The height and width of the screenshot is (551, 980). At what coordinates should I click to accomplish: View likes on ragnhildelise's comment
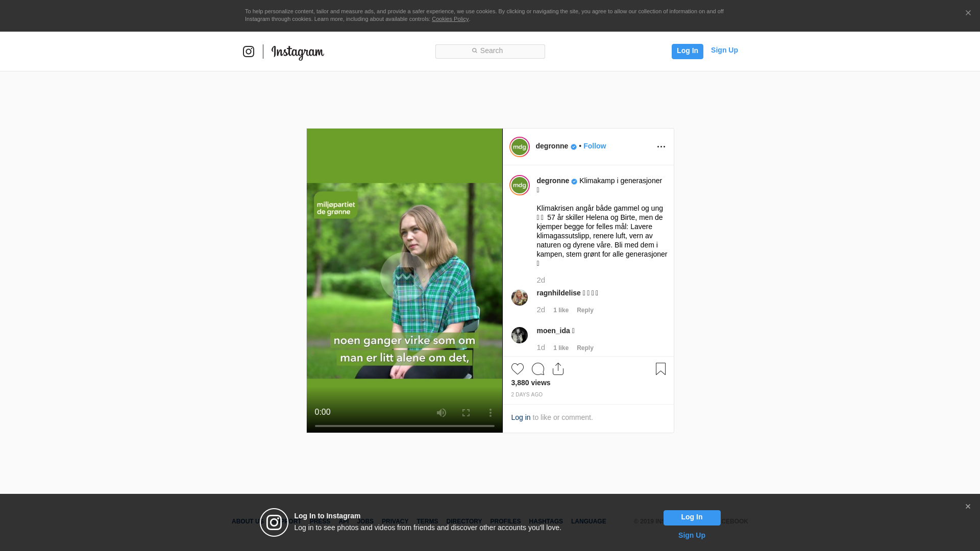point(561,310)
